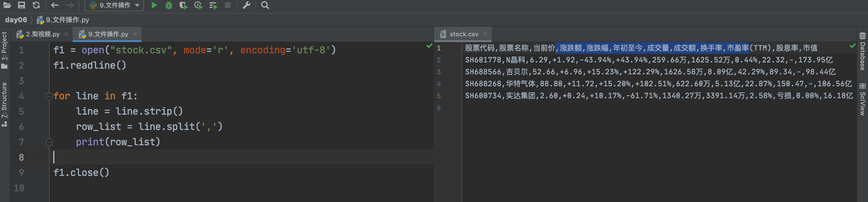Click the Synchronize refresh icon
868x202 pixels.
36,5
